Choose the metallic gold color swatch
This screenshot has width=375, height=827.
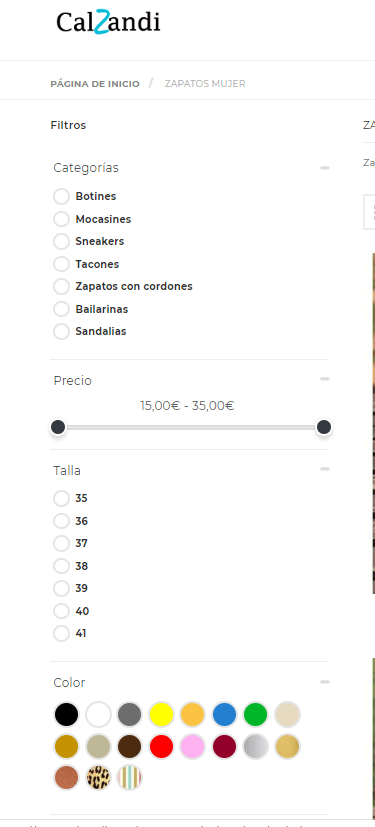click(287, 746)
